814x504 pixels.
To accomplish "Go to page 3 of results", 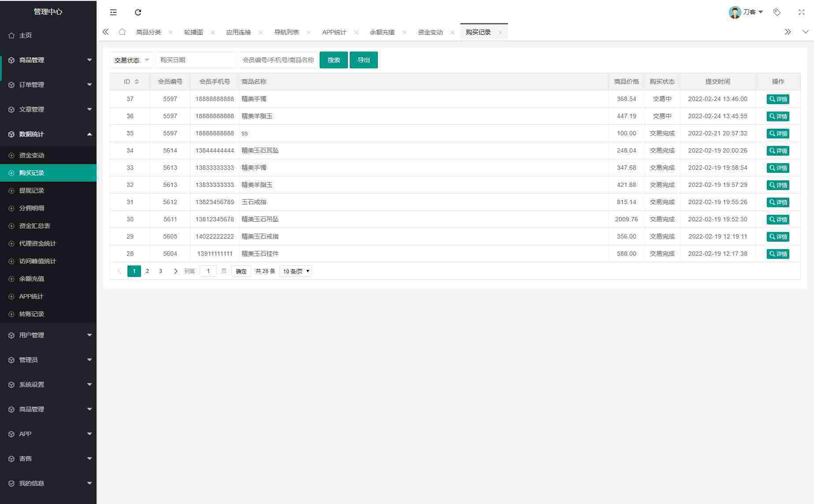I will [x=161, y=271].
